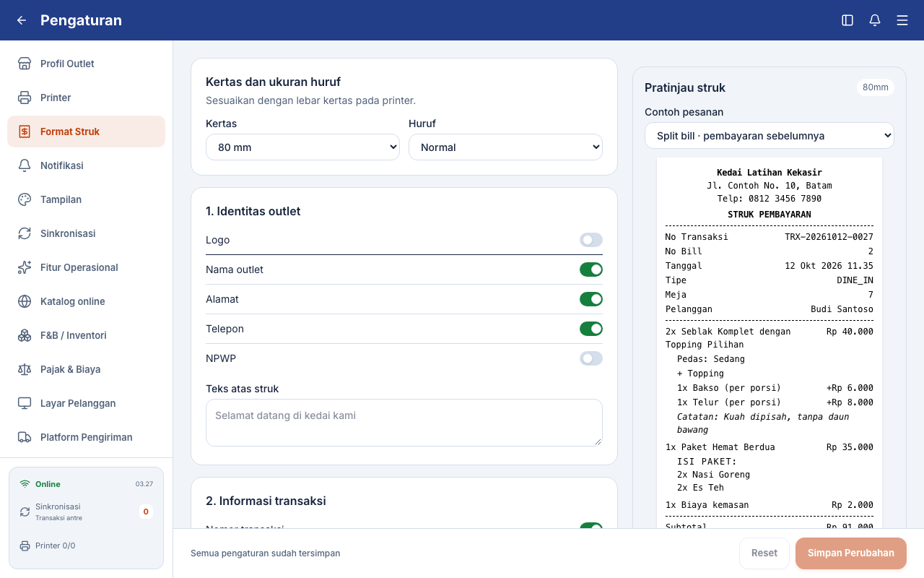Click the Simpan Perubahan button
This screenshot has height=578, width=924.
(851, 553)
